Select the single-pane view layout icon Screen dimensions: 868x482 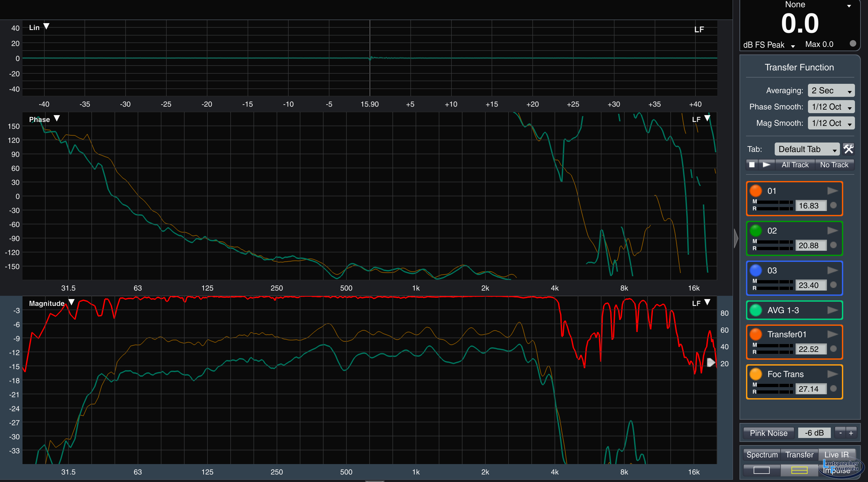click(x=761, y=470)
